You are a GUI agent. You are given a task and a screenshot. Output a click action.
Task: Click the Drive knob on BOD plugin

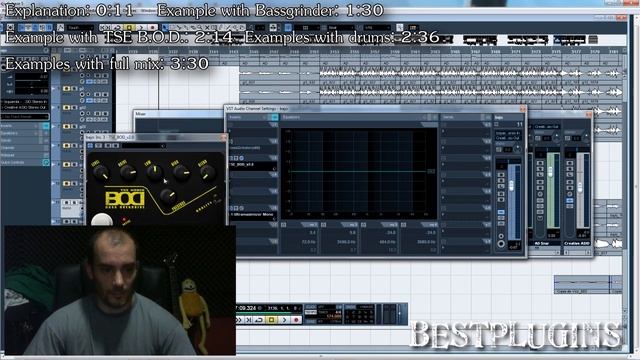128,173
